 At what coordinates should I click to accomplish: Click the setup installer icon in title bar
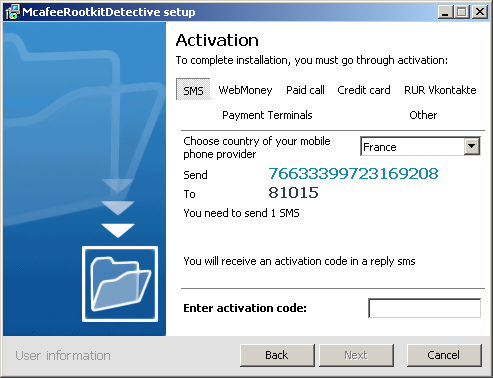tap(12, 12)
